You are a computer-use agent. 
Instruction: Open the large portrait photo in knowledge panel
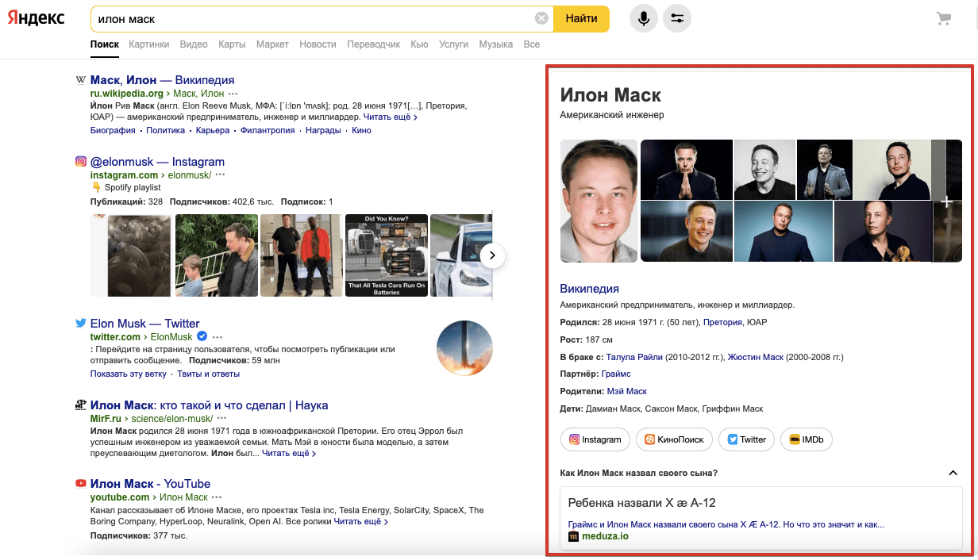[x=599, y=201]
